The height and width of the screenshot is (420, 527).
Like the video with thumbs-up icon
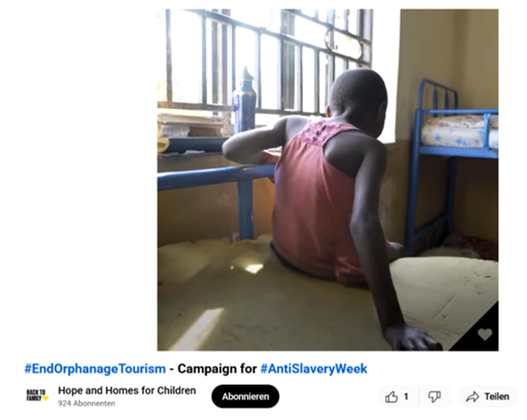tap(391, 397)
